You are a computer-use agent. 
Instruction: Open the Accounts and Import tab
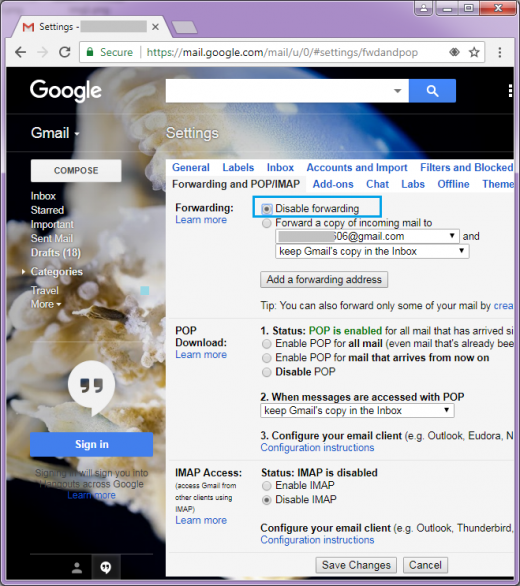[357, 167]
